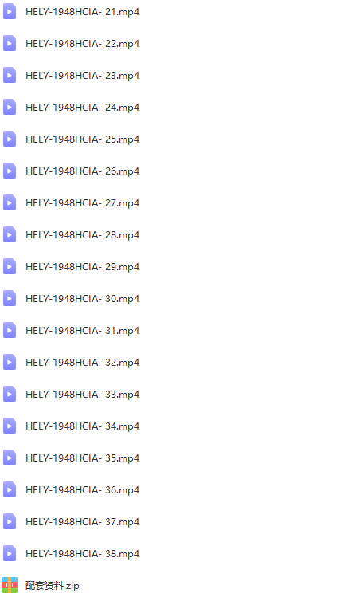The width and height of the screenshot is (364, 601).
Task: Click the HELY-1948HCIA- 31.mp4 file name
Action: [x=82, y=331]
